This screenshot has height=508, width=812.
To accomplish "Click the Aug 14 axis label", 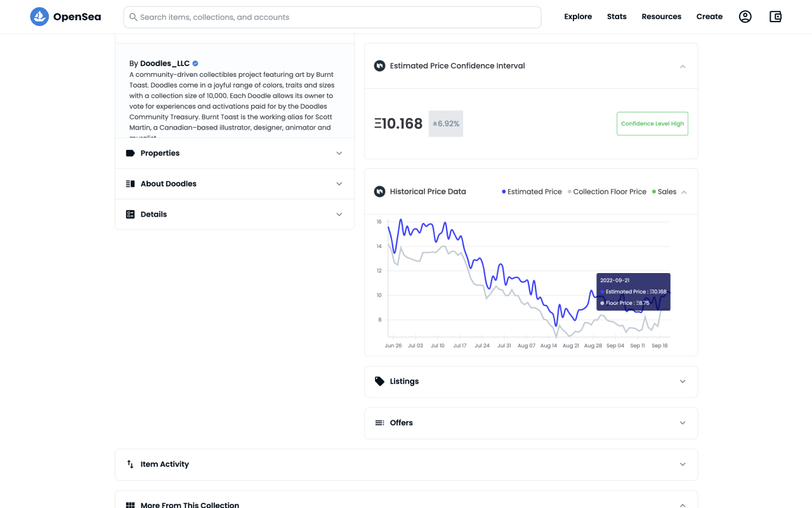I will (549, 345).
